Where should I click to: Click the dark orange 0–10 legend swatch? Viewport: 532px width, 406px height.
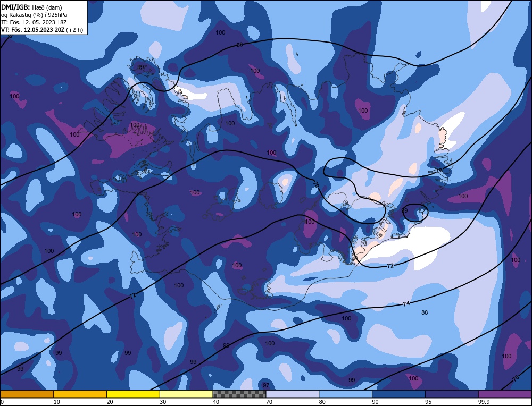pyautogui.click(x=27, y=394)
